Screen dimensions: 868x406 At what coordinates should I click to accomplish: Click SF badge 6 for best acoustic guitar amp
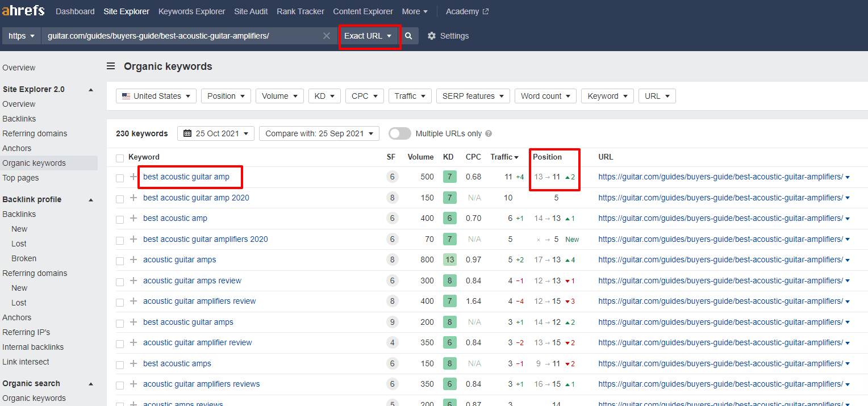[x=392, y=177]
